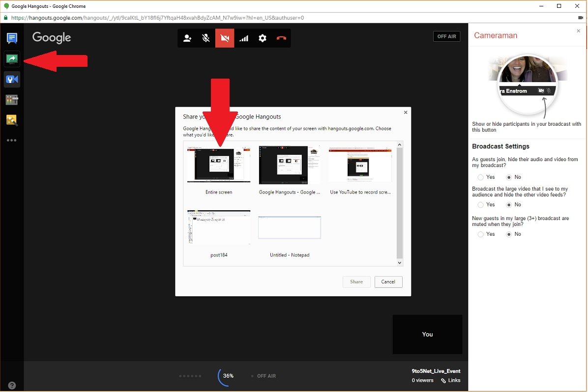Click the Cancel button in share dialog
This screenshot has height=392, width=588.
click(388, 282)
